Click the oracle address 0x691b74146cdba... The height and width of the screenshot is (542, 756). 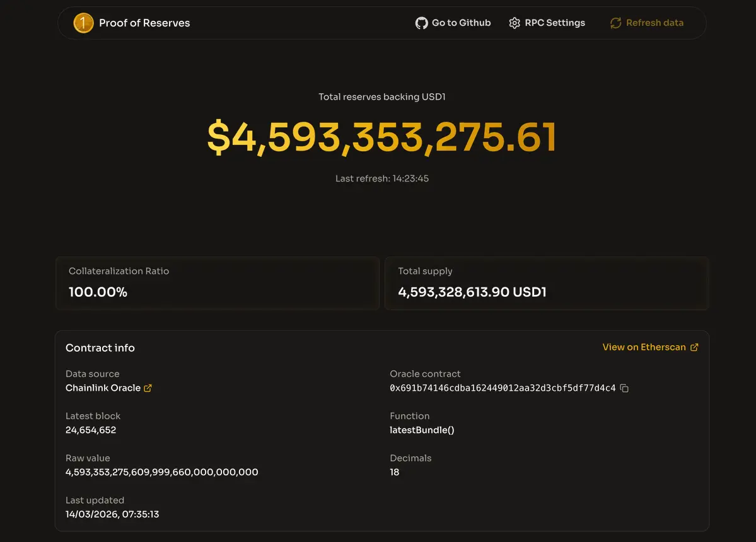[x=503, y=388]
